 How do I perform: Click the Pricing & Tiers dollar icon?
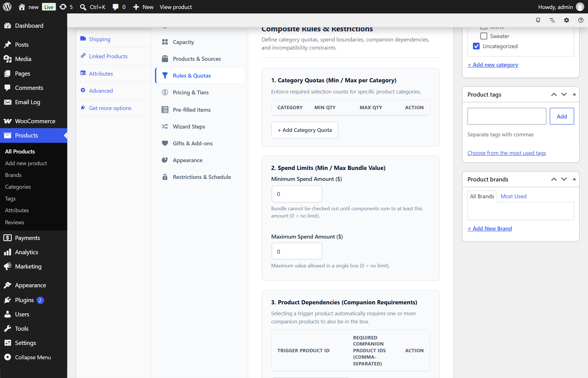[165, 92]
